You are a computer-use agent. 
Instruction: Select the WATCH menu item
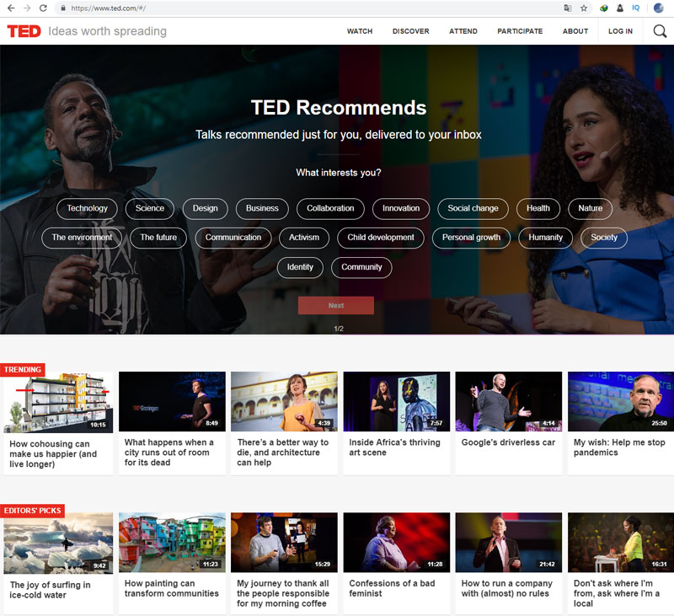point(360,31)
